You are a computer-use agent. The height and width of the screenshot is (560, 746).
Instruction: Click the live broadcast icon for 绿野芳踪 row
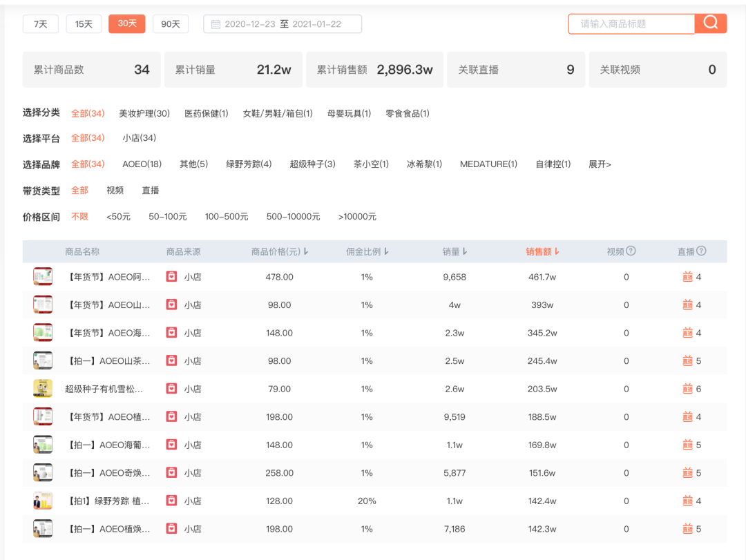click(x=687, y=501)
